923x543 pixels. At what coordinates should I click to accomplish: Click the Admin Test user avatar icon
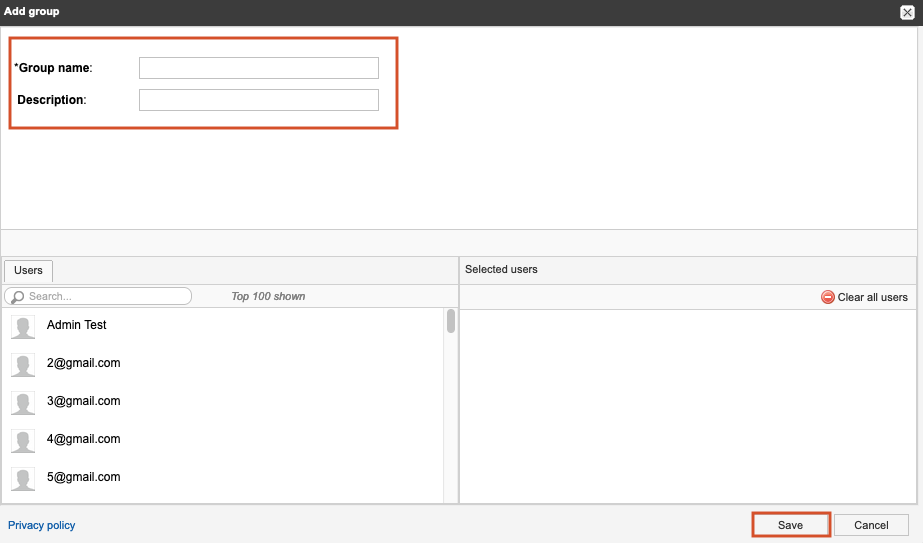click(x=23, y=327)
